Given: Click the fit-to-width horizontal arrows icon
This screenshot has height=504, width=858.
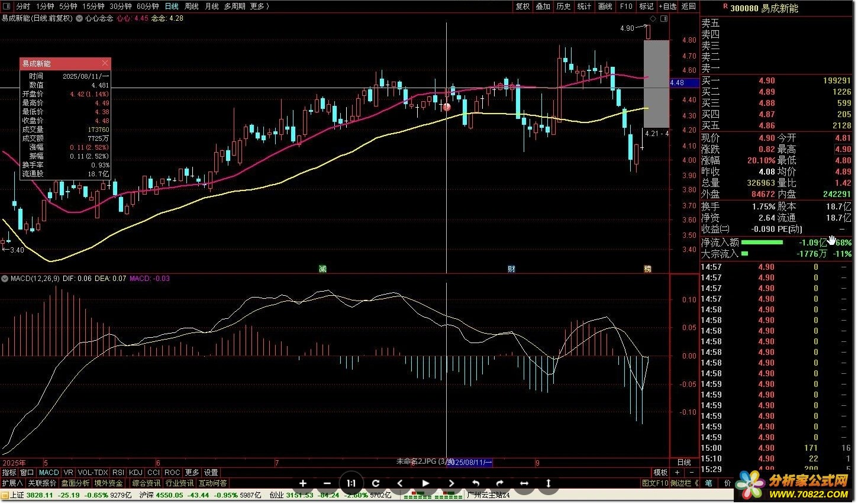Looking at the screenshot, I should point(524,483).
